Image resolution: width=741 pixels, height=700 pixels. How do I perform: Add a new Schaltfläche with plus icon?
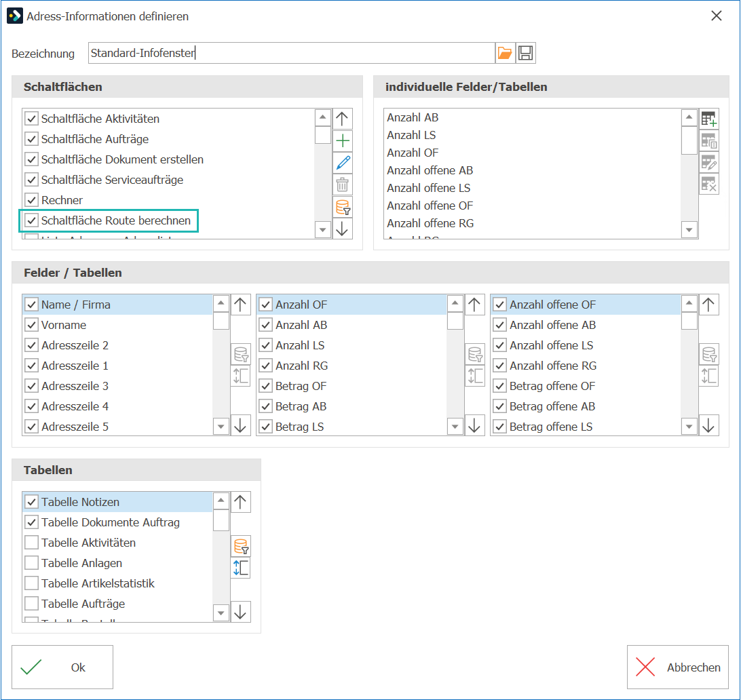click(342, 140)
